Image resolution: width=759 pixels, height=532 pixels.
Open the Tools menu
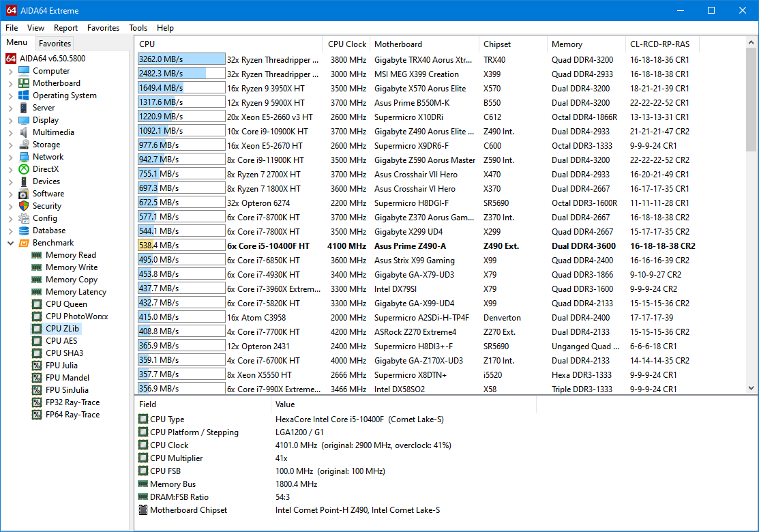[x=138, y=27]
